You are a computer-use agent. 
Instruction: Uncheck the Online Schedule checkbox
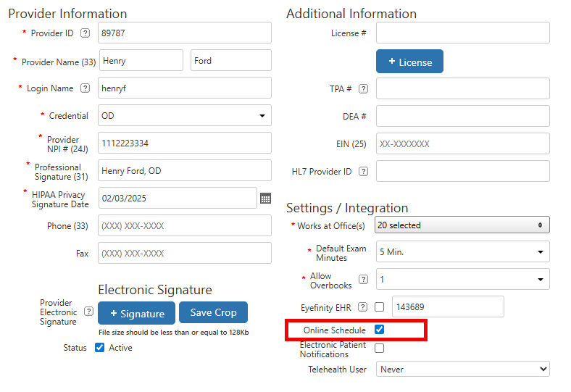(x=379, y=330)
